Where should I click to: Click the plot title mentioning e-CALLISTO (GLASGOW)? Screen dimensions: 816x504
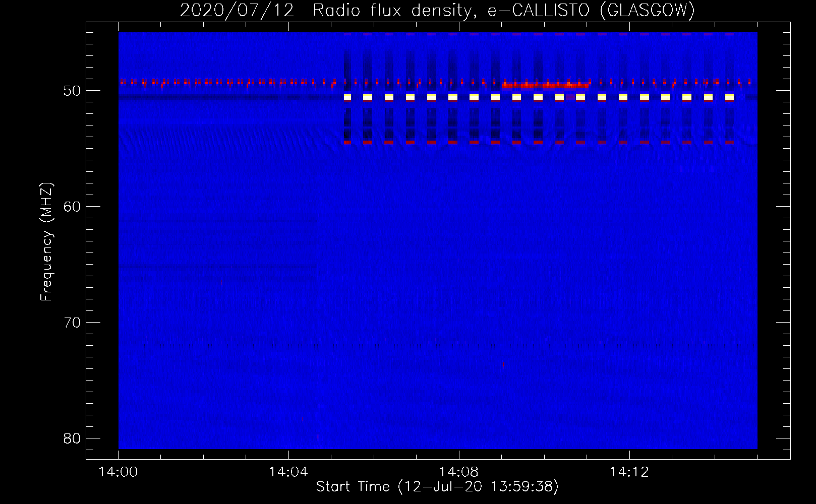tap(437, 10)
